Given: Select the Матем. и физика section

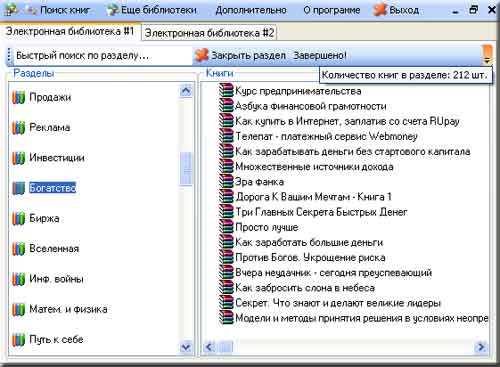Looking at the screenshot, I should point(68,309).
